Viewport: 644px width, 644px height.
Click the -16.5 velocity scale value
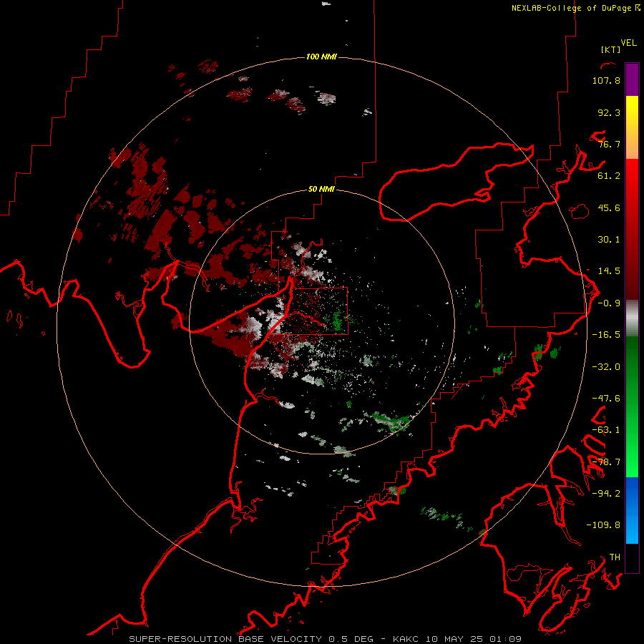(x=606, y=335)
